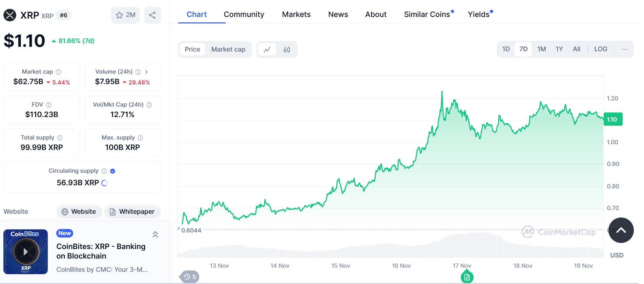This screenshot has height=284, width=644.
Task: Click the 100B XRP max supply value
Action: (122, 148)
